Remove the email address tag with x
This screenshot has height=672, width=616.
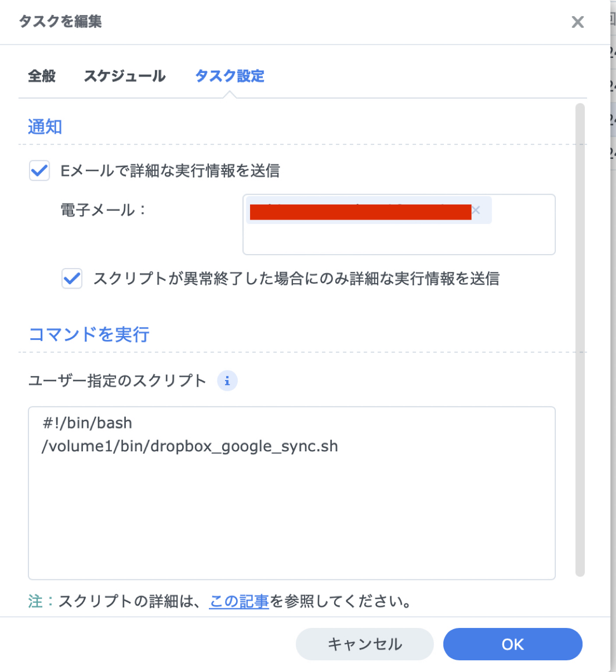coord(476,210)
